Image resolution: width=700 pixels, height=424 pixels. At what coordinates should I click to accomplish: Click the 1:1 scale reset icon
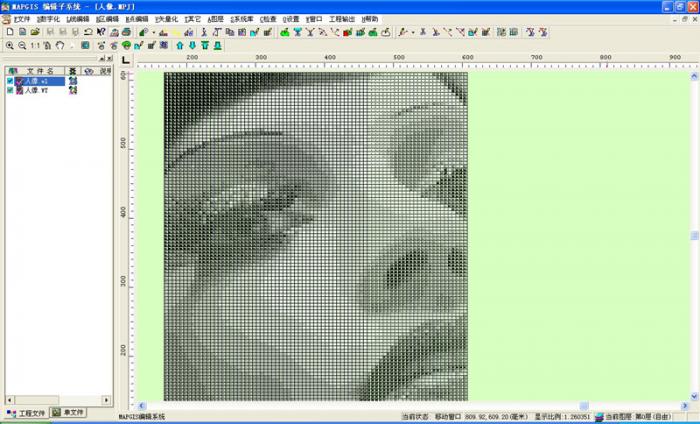click(35, 45)
